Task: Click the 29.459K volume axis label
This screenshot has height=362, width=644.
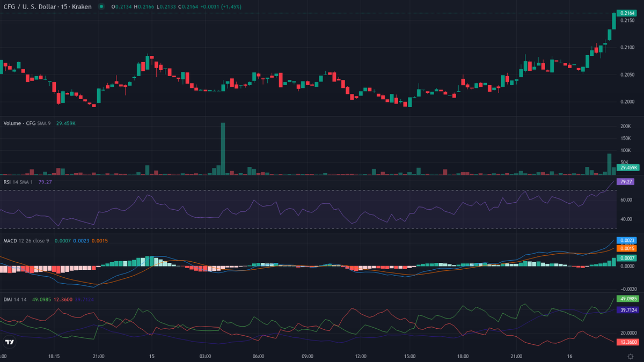Action: click(x=626, y=168)
